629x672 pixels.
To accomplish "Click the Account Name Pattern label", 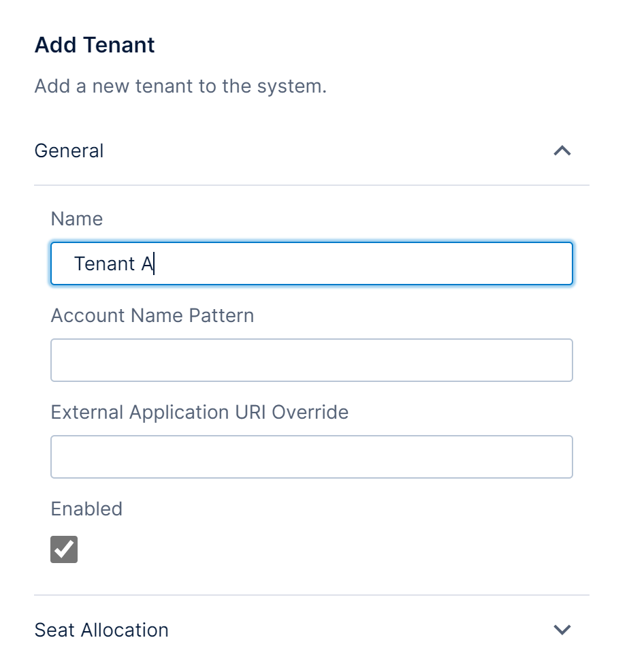I will click(x=152, y=315).
